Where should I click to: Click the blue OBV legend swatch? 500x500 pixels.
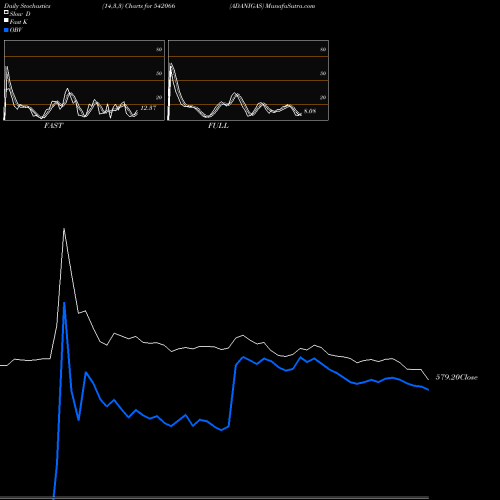(6, 30)
